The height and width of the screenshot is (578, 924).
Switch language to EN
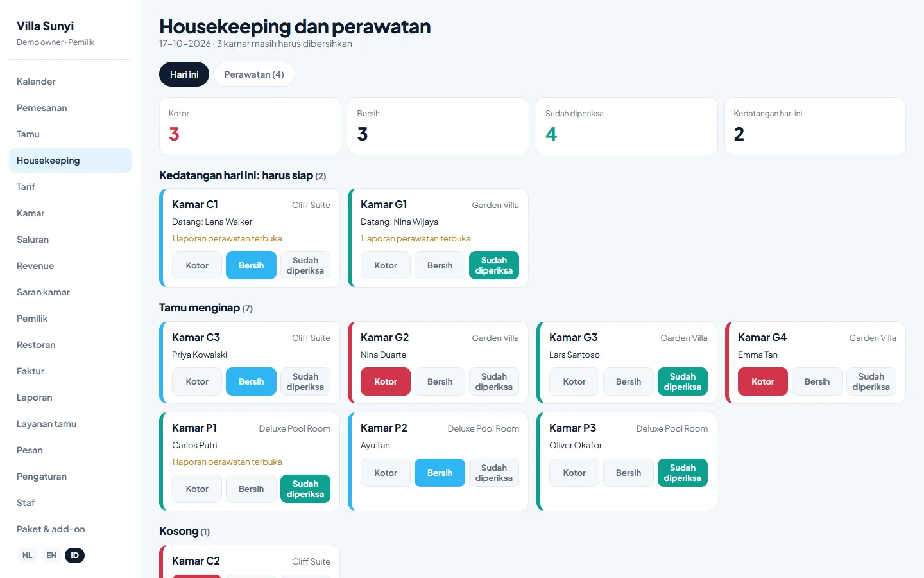51,556
